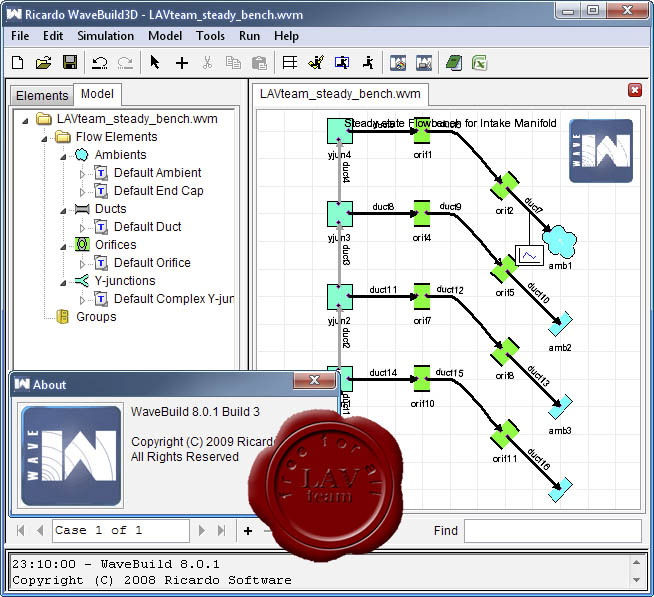Collapse the Flow Elements folder

coord(44,139)
